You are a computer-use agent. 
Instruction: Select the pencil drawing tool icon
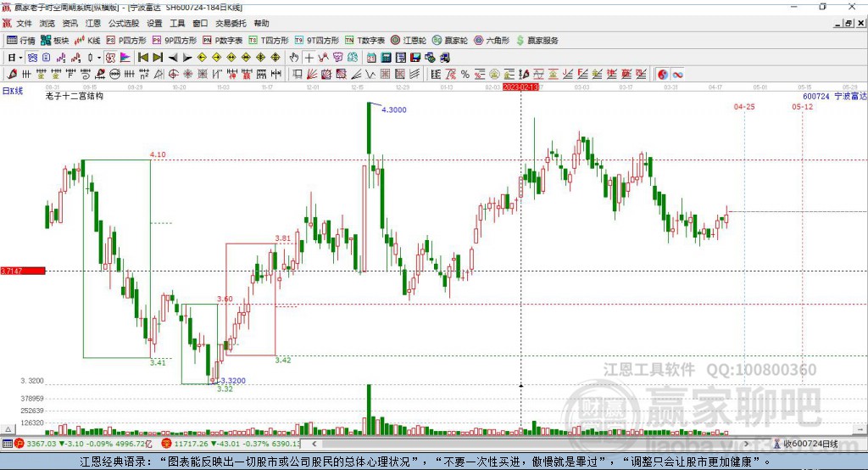pos(12,75)
